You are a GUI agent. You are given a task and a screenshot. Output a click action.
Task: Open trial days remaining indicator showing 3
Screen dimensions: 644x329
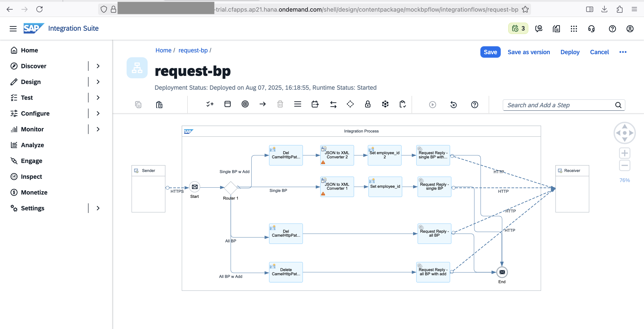click(518, 29)
